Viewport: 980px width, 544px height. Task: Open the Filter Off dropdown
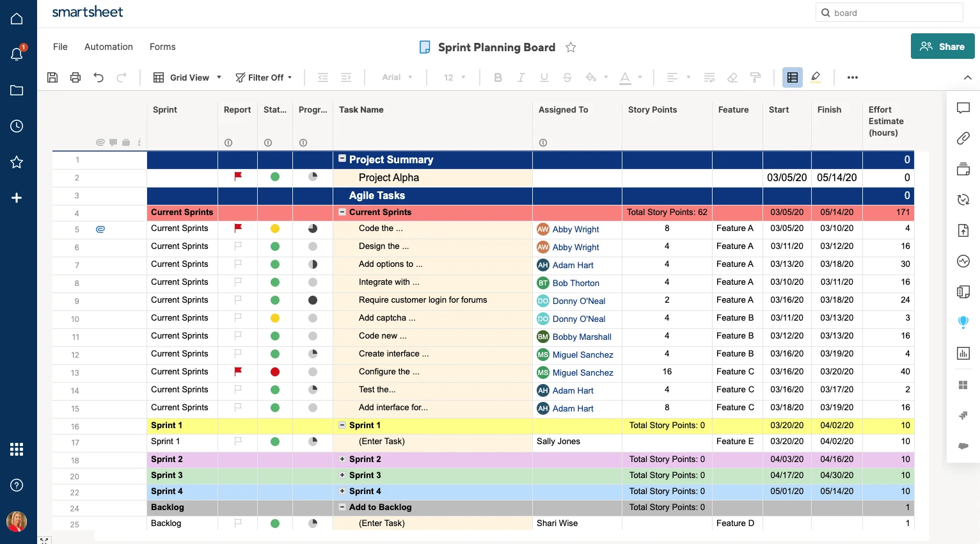[264, 77]
